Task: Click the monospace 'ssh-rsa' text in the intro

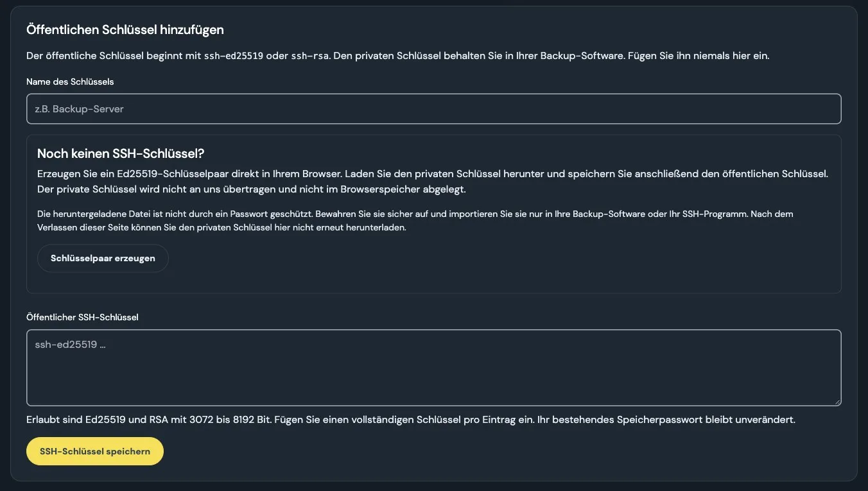Action: coord(311,56)
